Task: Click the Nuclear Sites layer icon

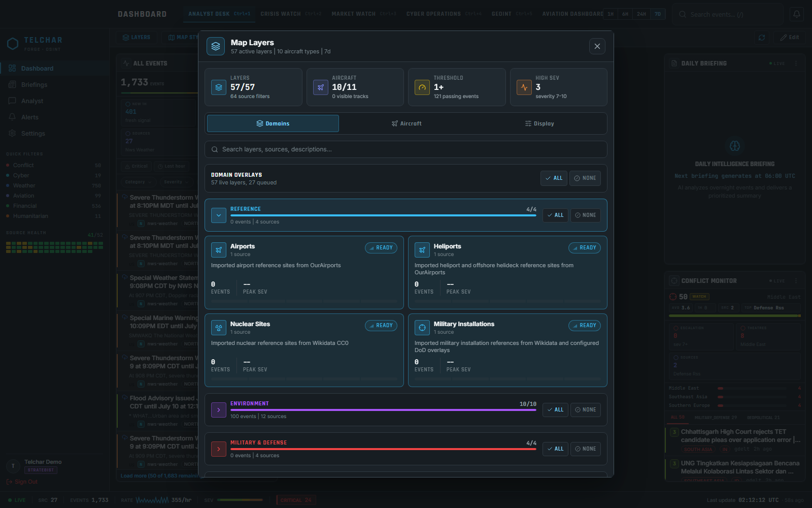Action: click(219, 328)
